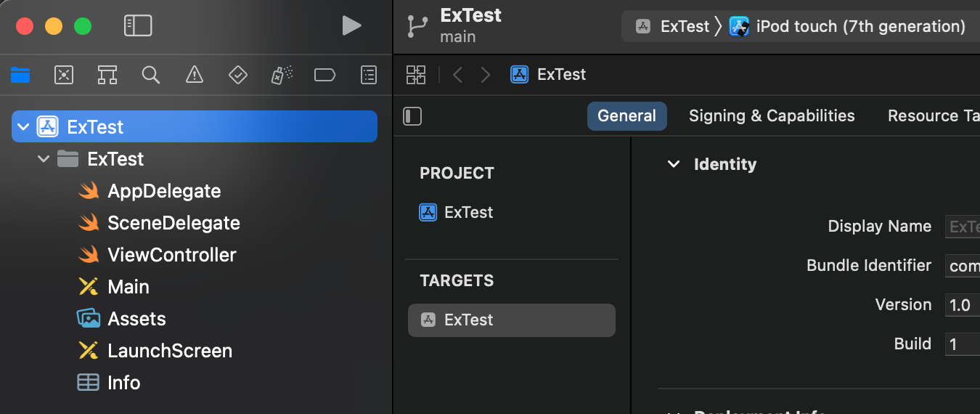
Task: Click ExTest in the editor jump bar
Action: pyautogui.click(x=548, y=74)
